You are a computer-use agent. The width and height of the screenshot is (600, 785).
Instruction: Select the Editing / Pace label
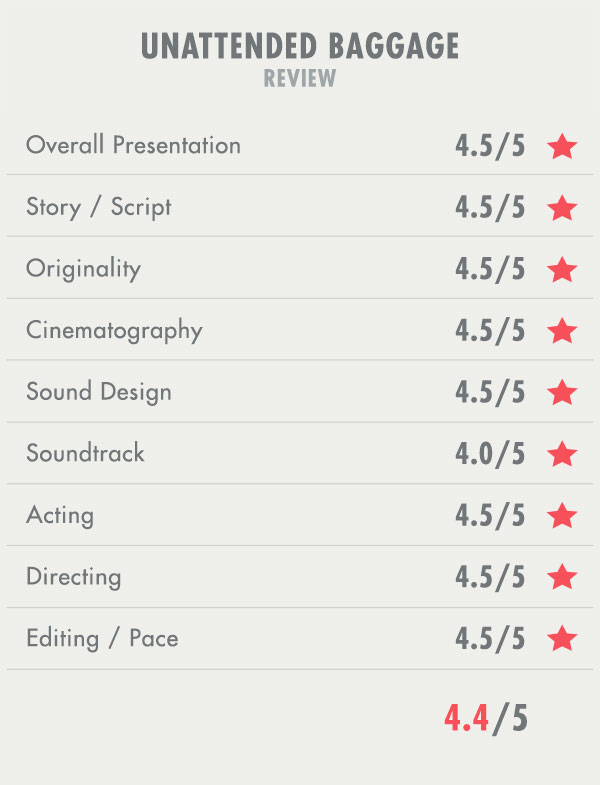click(102, 639)
